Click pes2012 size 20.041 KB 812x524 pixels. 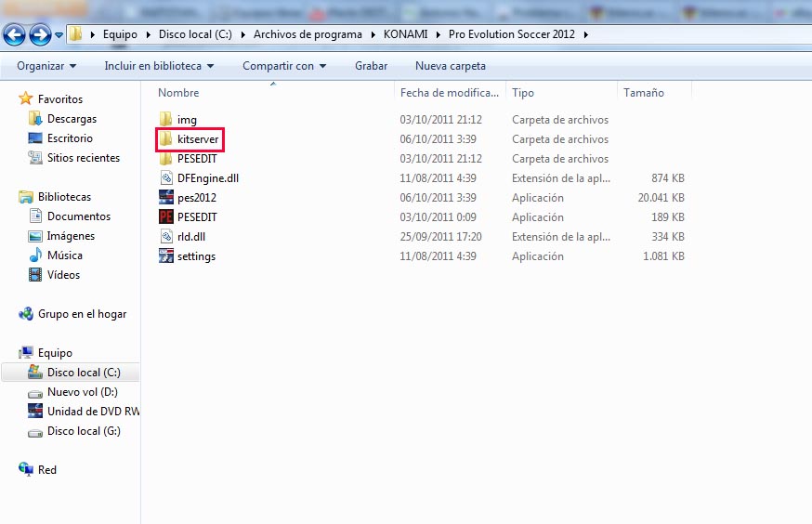coord(661,198)
